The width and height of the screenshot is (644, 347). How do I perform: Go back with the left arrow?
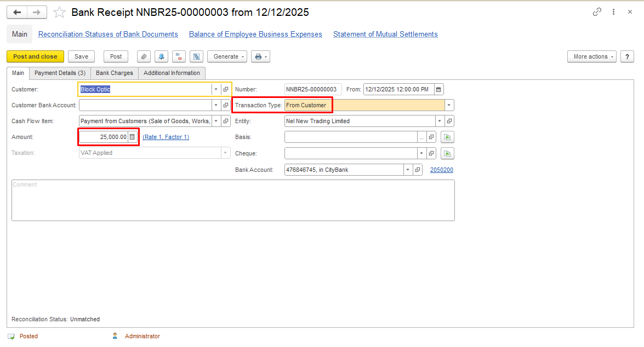tap(17, 12)
